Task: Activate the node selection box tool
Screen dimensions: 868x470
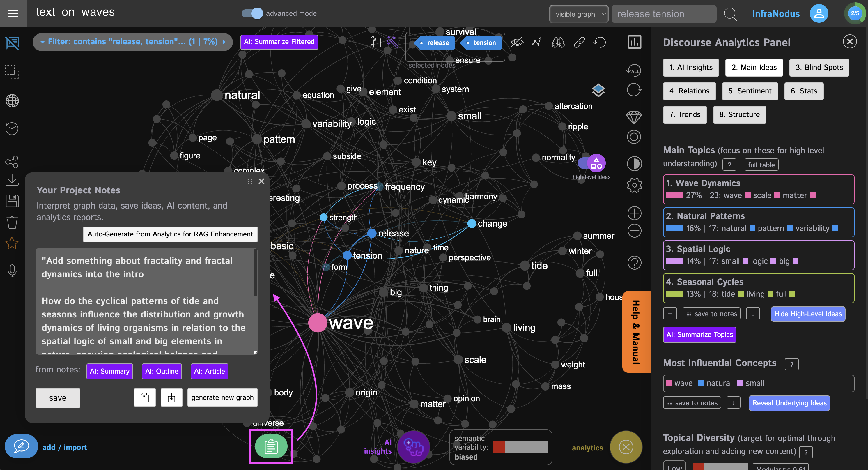Action: (x=12, y=72)
